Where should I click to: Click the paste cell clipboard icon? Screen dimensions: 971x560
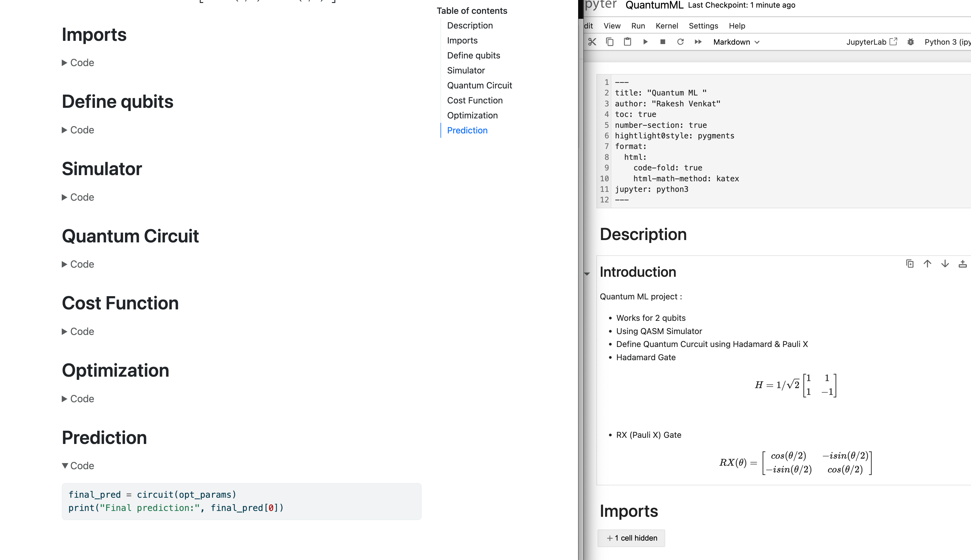point(627,42)
